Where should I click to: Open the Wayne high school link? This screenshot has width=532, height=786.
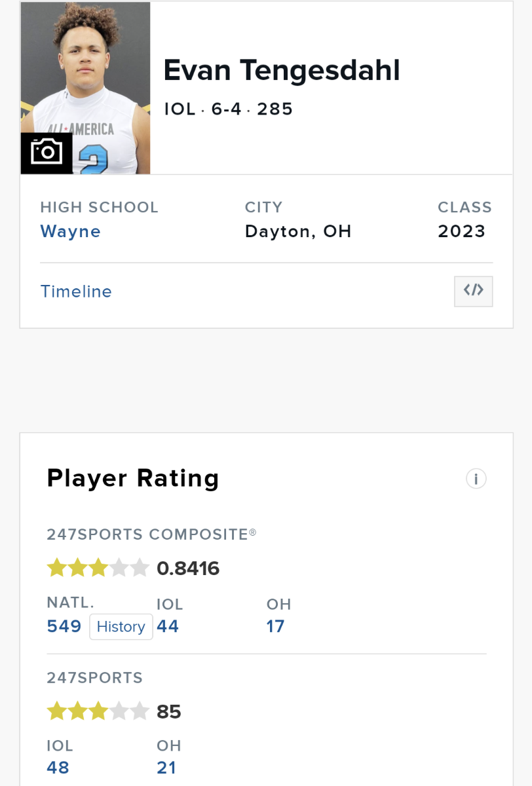(71, 231)
